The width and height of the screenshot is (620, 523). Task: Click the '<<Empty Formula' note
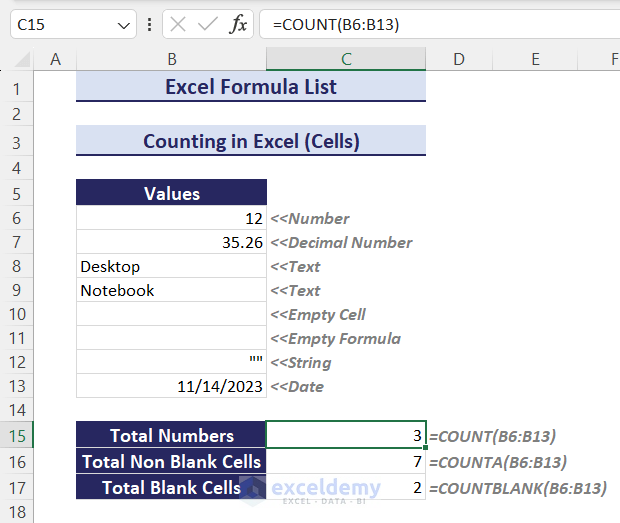(335, 339)
